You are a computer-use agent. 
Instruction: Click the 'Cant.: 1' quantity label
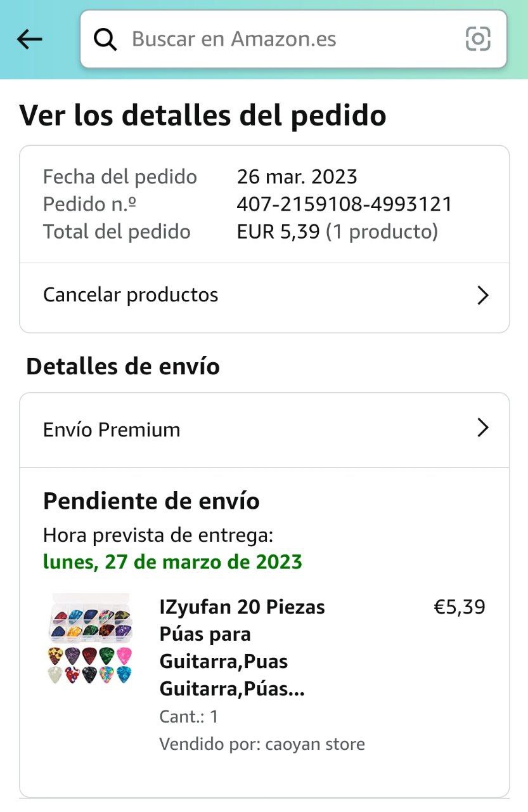(x=188, y=717)
